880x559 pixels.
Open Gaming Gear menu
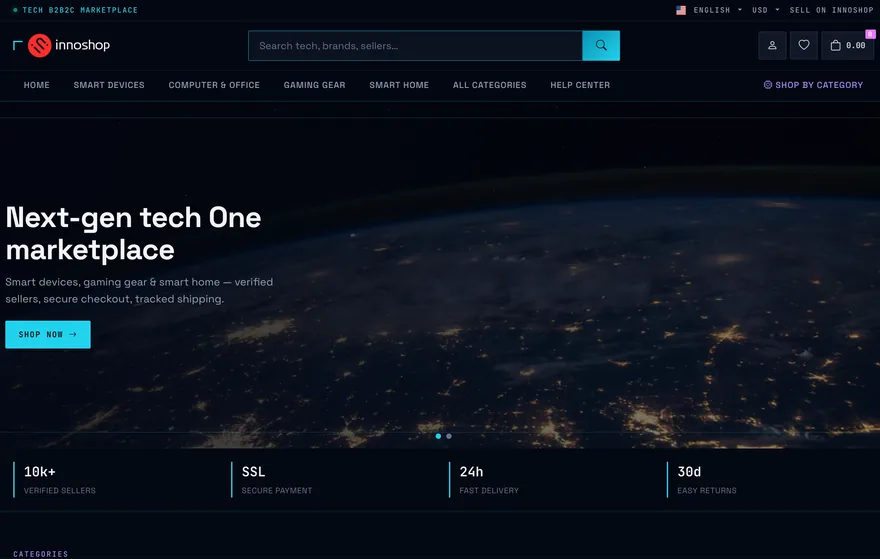click(314, 85)
